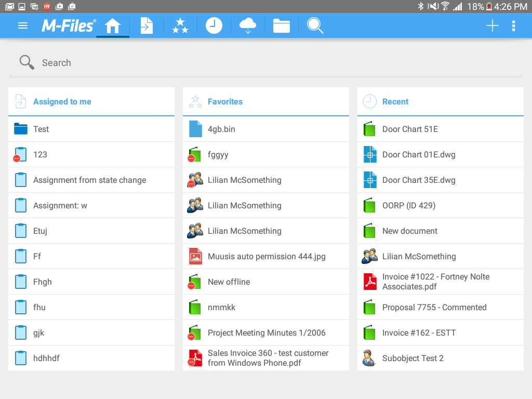Open OORP (ID 429) document
This screenshot has width=532, height=399.
(x=441, y=205)
